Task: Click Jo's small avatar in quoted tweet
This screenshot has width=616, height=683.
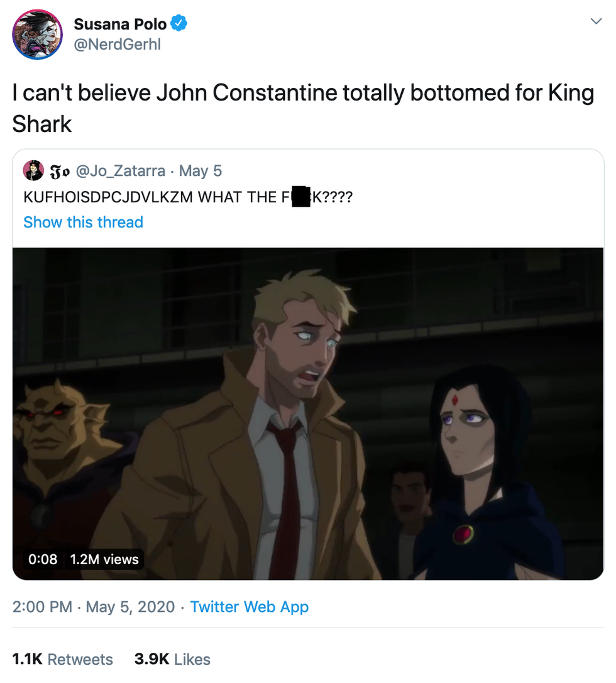Action: (x=33, y=170)
